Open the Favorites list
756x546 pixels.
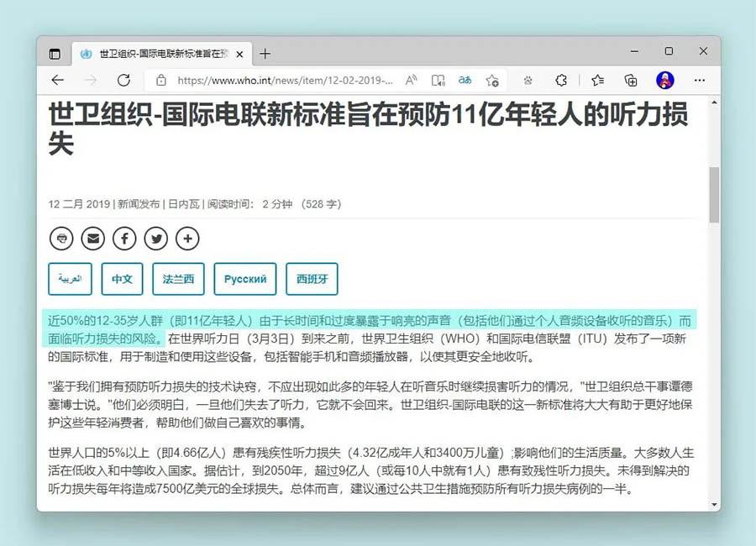598,80
